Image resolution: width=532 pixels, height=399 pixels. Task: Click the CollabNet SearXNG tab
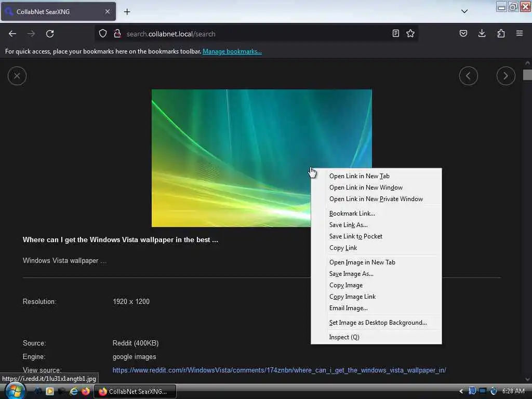point(58,11)
